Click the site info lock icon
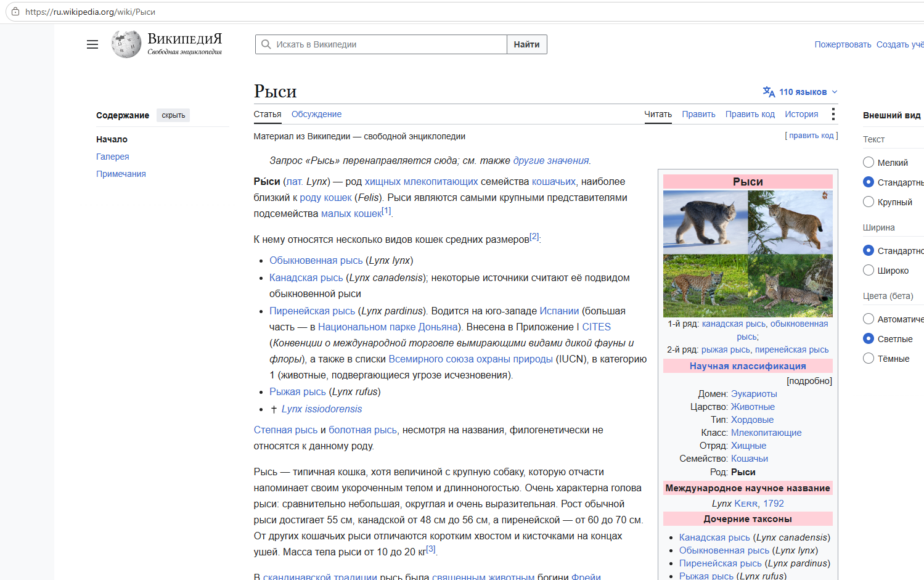 (x=15, y=12)
